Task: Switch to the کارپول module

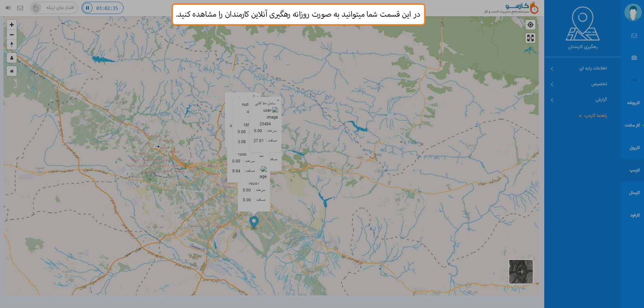Action: [634, 148]
